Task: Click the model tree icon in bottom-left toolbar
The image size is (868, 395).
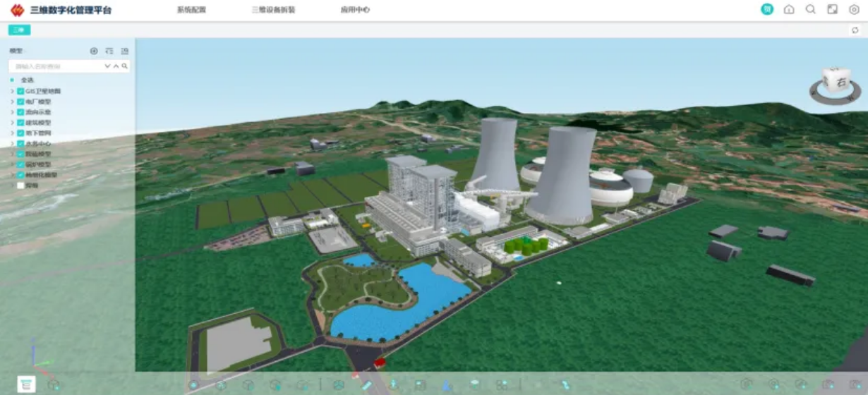Action: click(26, 384)
